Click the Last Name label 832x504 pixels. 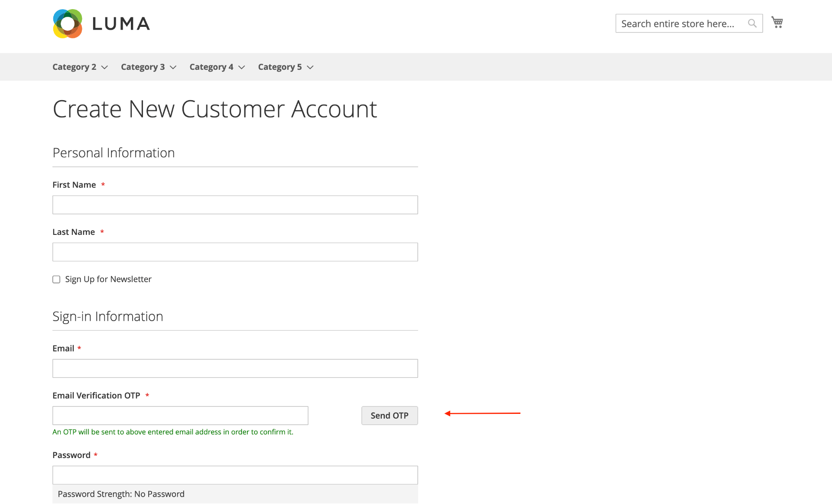[x=74, y=232]
